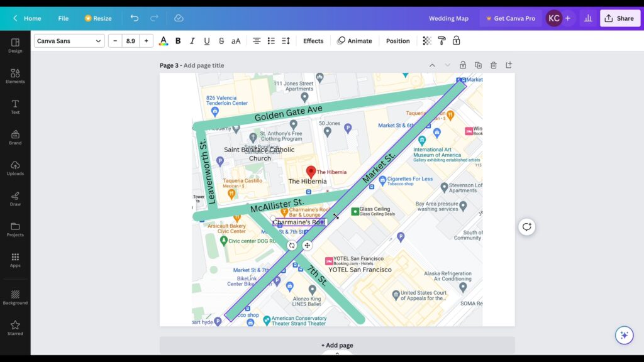Open Animate options
The width and height of the screenshot is (644, 362).
[355, 41]
